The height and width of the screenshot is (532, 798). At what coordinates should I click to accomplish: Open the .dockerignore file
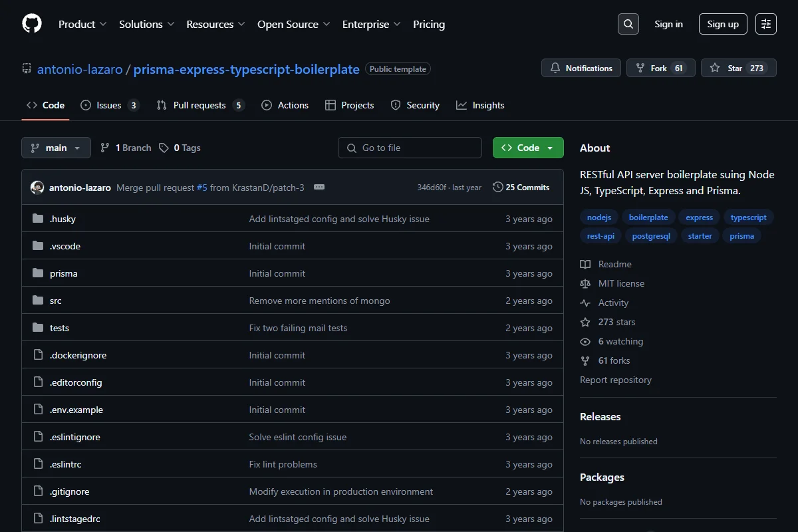(78, 355)
